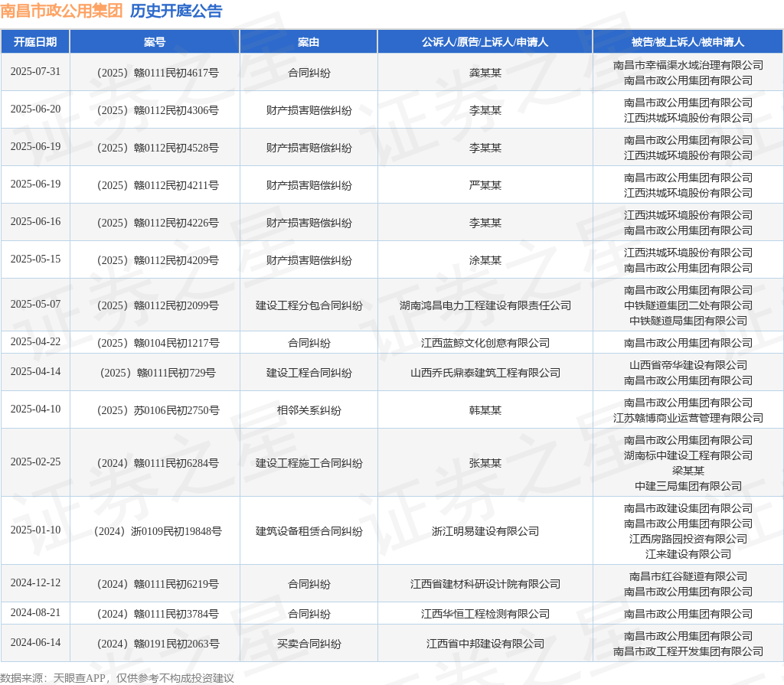Click plaintiff 严某某
This screenshot has height=685, width=784.
click(485, 185)
